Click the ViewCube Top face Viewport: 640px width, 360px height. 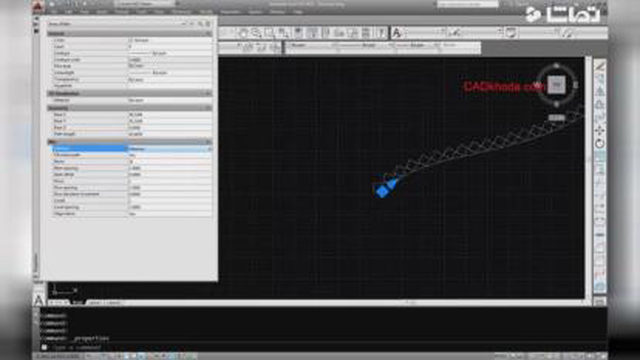(x=556, y=85)
